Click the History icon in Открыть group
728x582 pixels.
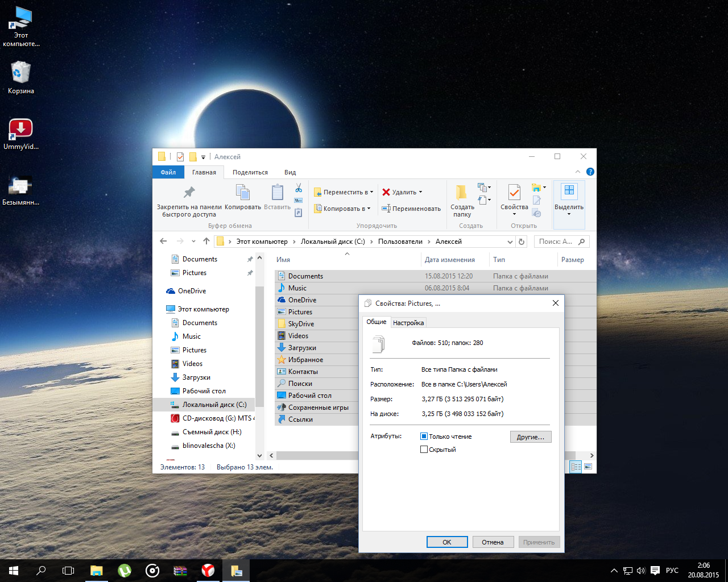coord(536,213)
